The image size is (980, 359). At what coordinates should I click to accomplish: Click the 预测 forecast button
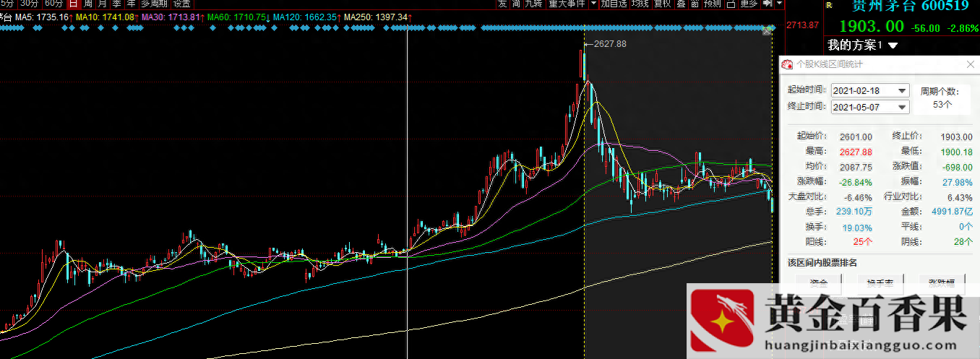[713, 4]
